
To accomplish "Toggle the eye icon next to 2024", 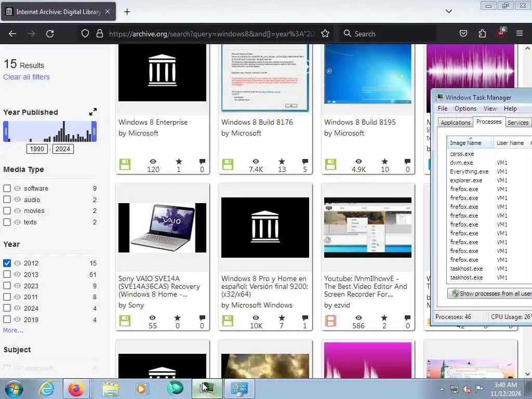I will [x=17, y=308].
